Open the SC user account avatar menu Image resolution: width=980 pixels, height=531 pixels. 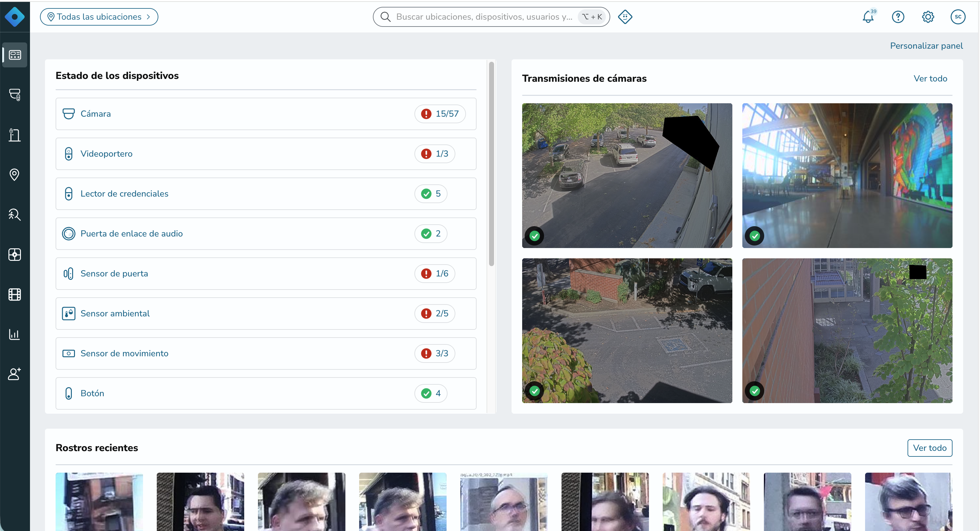click(958, 17)
